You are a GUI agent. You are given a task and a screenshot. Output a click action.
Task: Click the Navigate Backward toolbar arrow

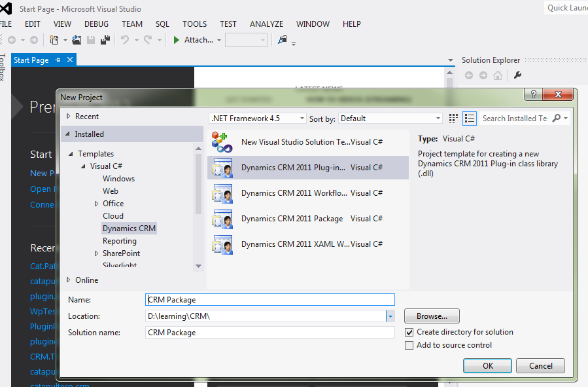click(12, 40)
